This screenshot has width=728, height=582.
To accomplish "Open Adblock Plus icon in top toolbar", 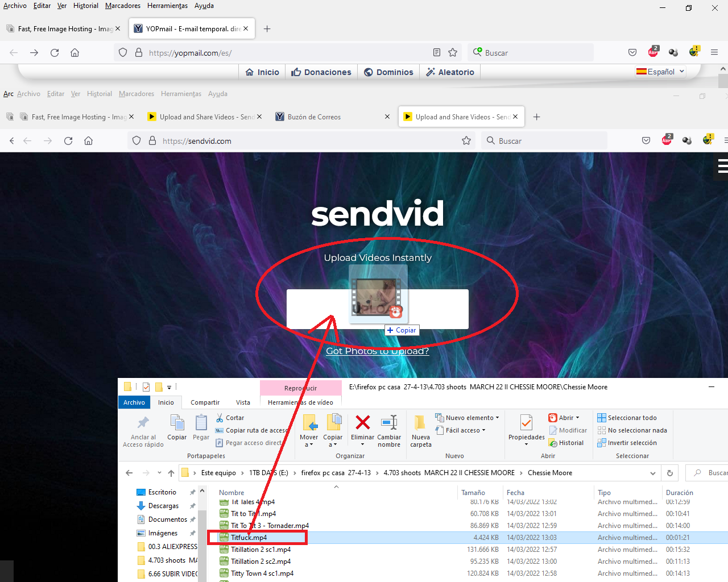I will 653,52.
